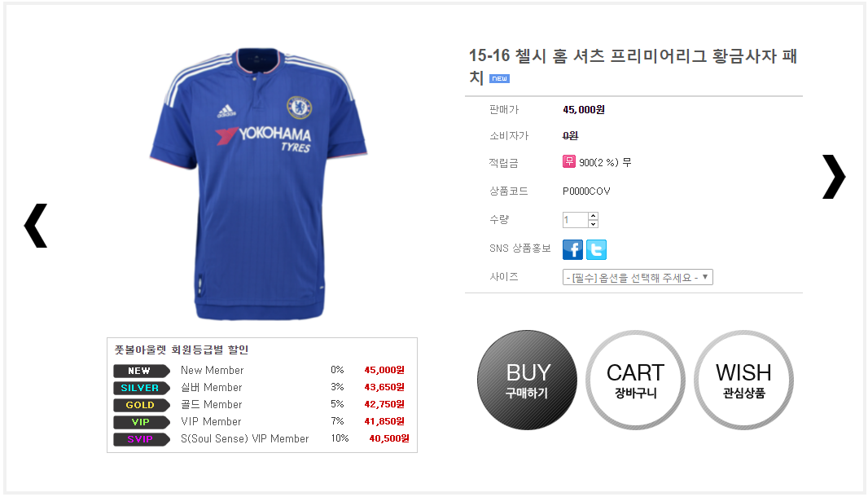Viewport: 868px width, 497px height.
Task: Go to next product with right arrow
Action: 833,176
